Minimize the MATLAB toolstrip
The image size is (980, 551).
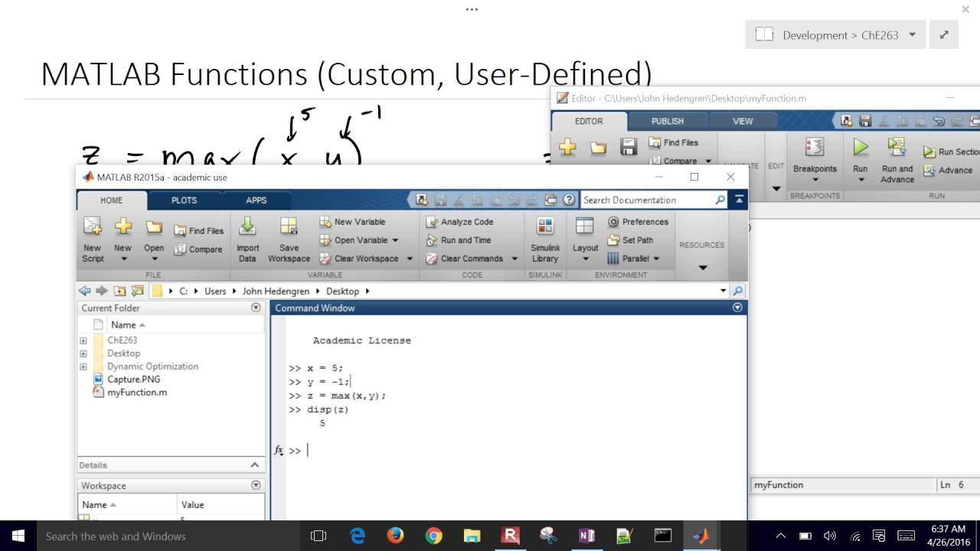point(739,199)
